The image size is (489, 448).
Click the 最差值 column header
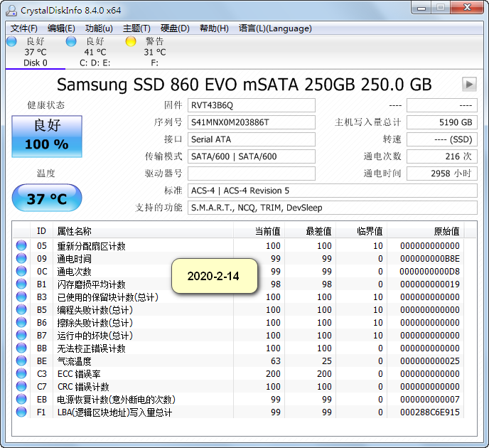(x=311, y=231)
